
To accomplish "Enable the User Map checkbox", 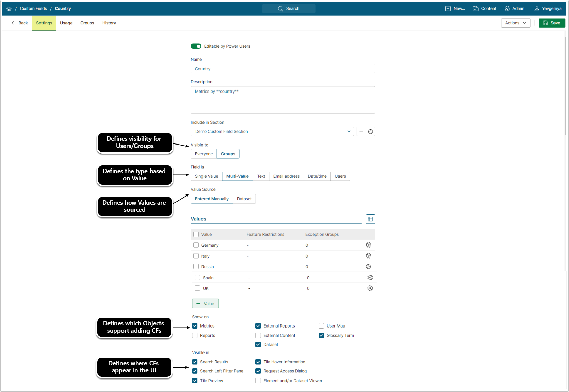I will [321, 326].
